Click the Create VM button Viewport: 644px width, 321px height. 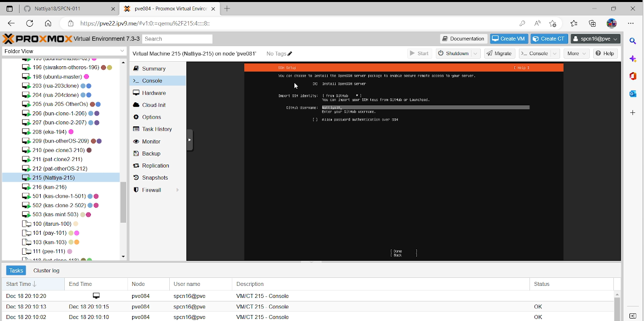[x=509, y=39]
